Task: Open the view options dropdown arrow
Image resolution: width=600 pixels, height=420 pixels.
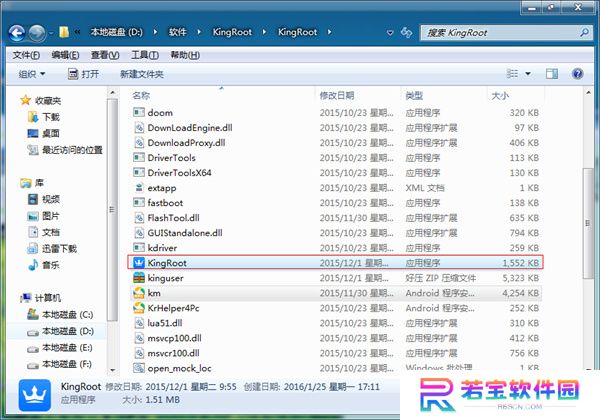Action: [x=528, y=74]
